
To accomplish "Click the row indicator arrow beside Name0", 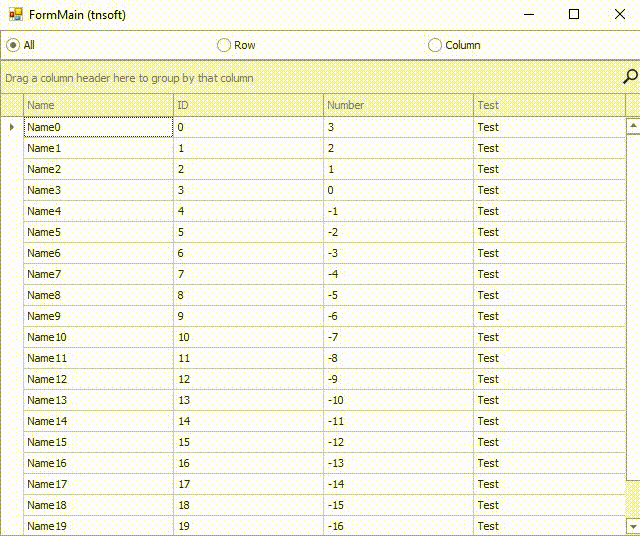I will pyautogui.click(x=12, y=127).
